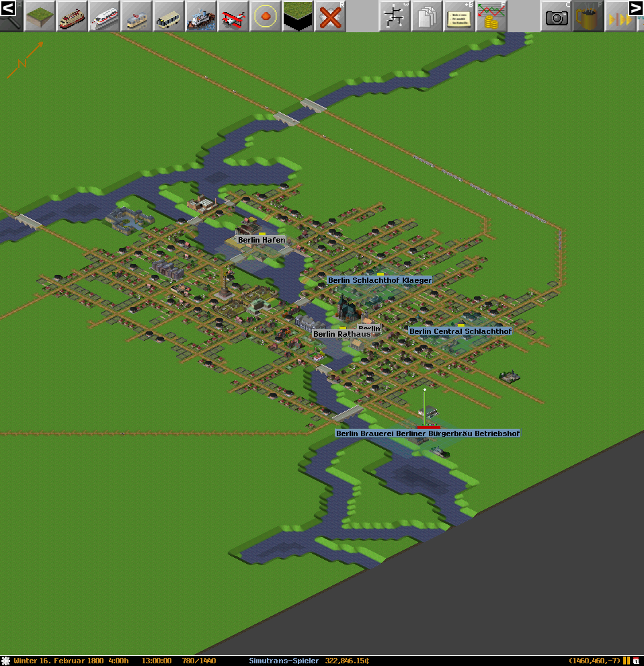This screenshot has height=666, width=644.
Task: Select the red X remove tool
Action: [330, 16]
